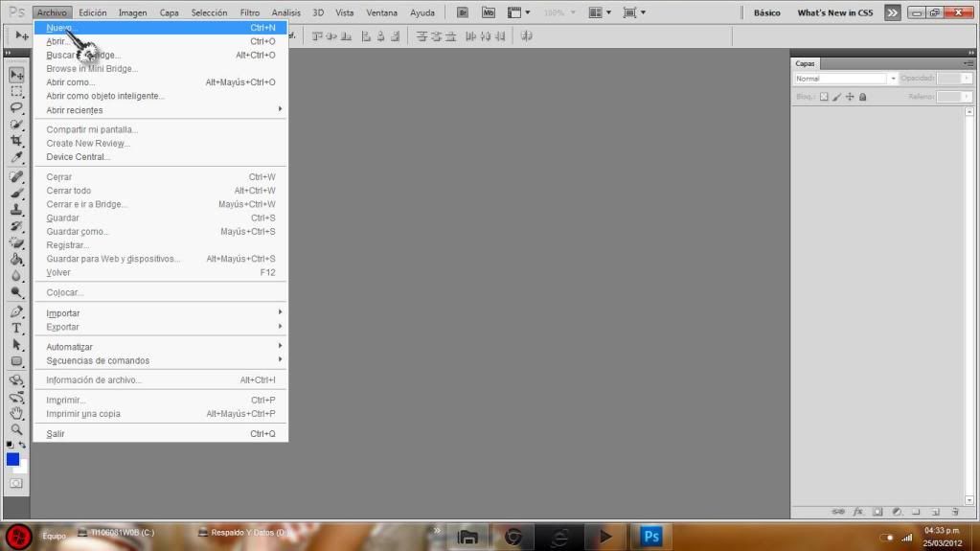The width and height of the screenshot is (980, 551).
Task: Open the Filtro menu
Action: [249, 12]
